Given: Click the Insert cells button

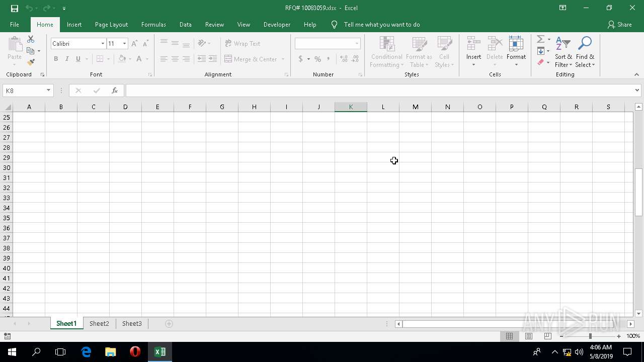Looking at the screenshot, I should click(x=473, y=52).
